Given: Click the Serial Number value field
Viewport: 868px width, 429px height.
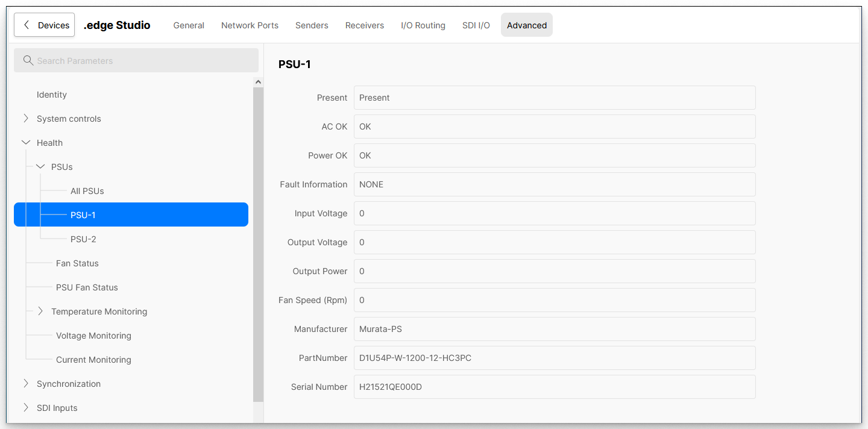Looking at the screenshot, I should pyautogui.click(x=554, y=387).
